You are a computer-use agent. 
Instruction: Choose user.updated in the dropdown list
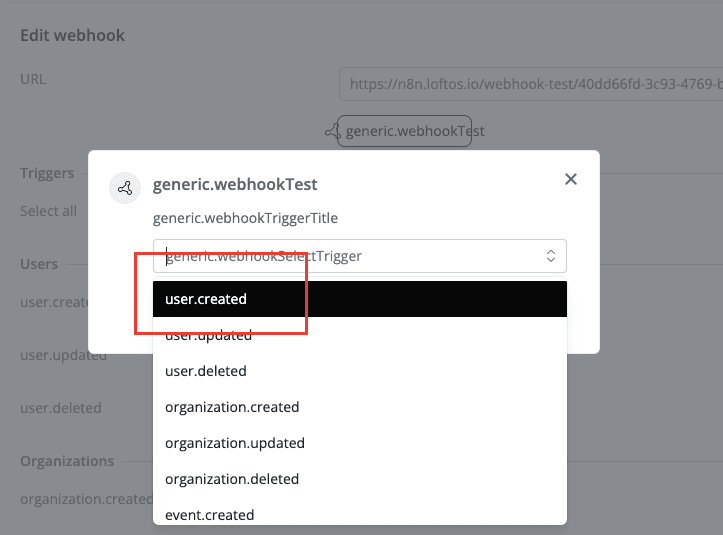coord(360,335)
